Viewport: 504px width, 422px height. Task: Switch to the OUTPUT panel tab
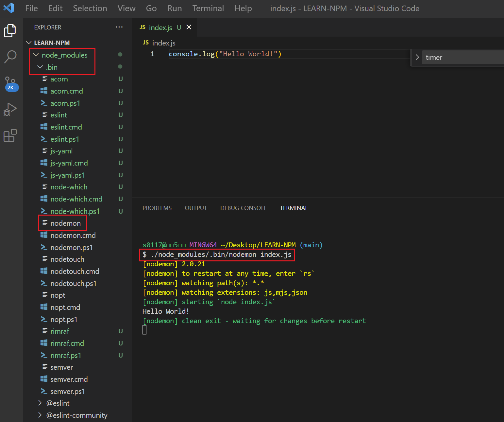point(196,208)
